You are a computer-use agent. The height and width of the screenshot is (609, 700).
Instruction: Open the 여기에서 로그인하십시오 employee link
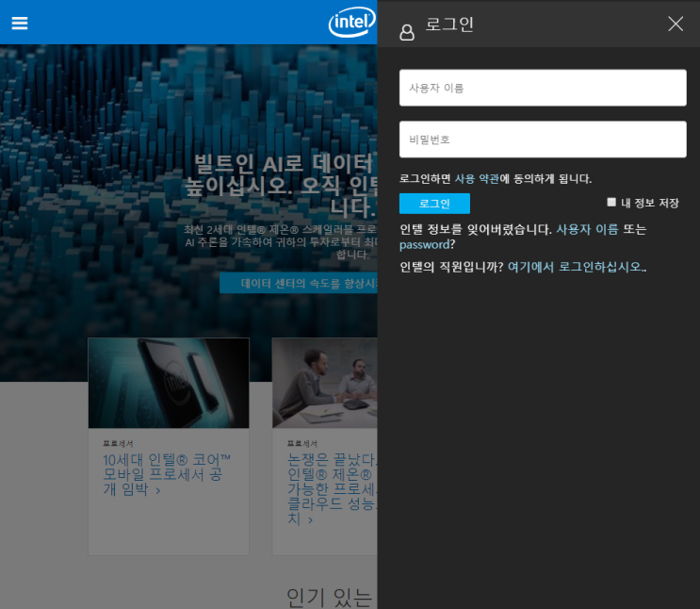pyautogui.click(x=577, y=267)
